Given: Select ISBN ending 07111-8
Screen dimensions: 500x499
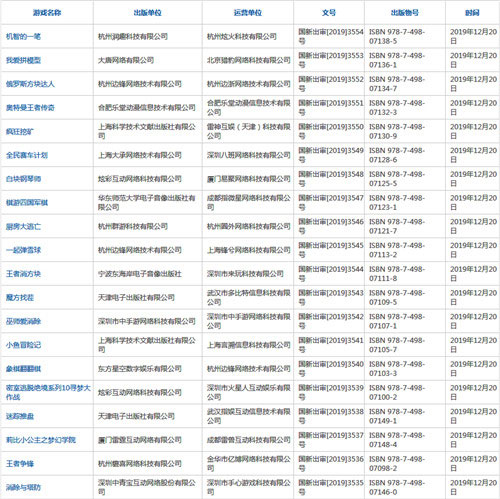Looking at the screenshot, I should (x=397, y=274).
